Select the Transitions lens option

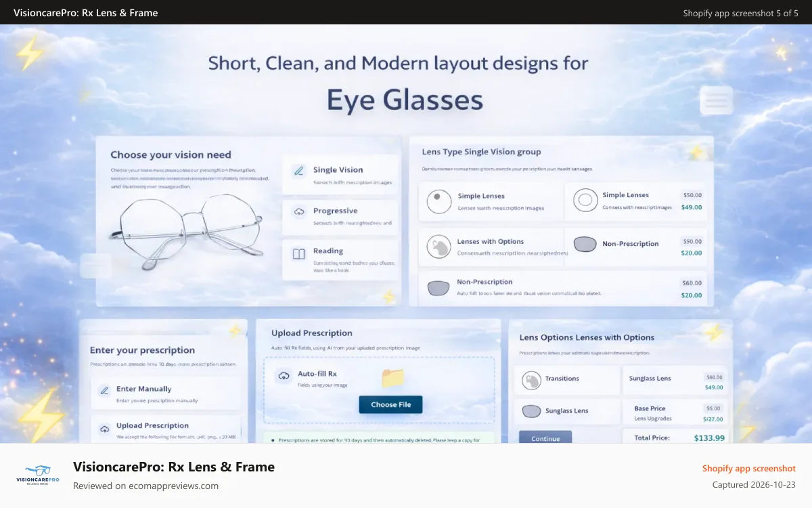(x=567, y=381)
